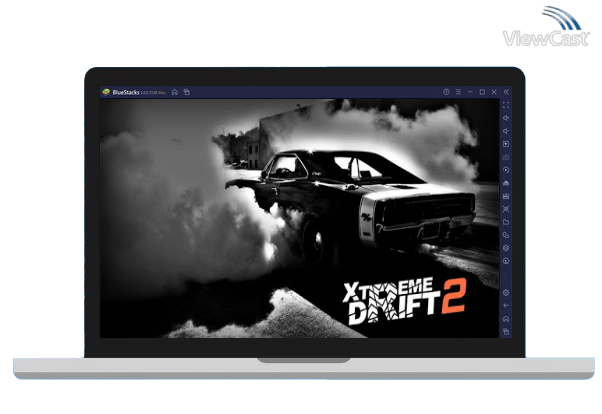The height and width of the screenshot is (414, 602).
Task: Open the multi-instance tabs icon in title bar
Action: (187, 92)
